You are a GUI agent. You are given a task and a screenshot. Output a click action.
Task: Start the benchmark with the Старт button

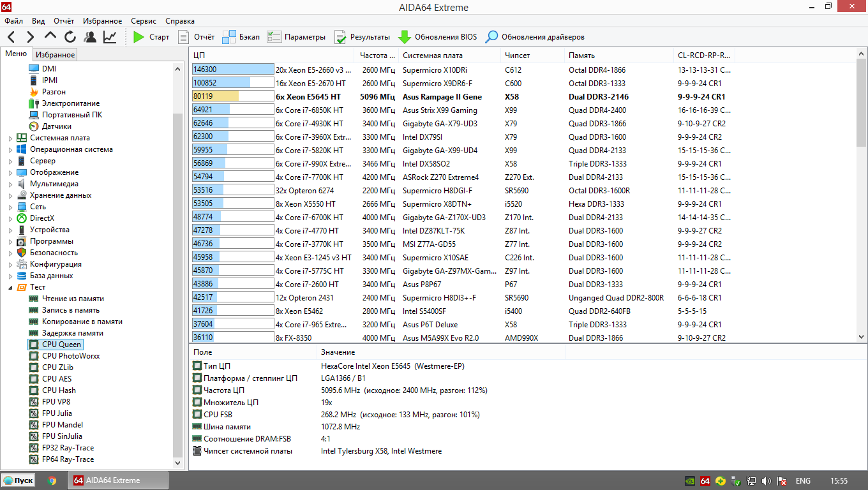151,37
